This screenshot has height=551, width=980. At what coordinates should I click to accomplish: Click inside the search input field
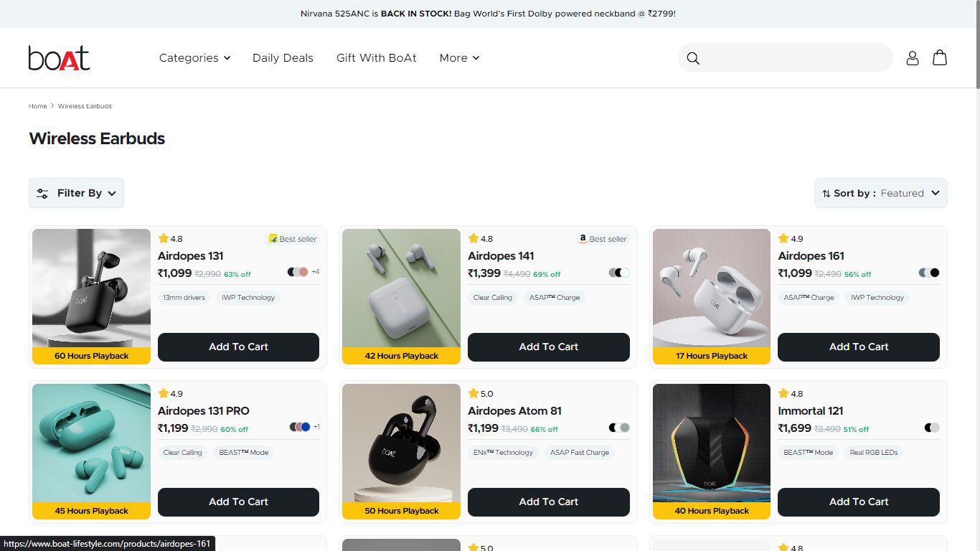[x=786, y=58]
